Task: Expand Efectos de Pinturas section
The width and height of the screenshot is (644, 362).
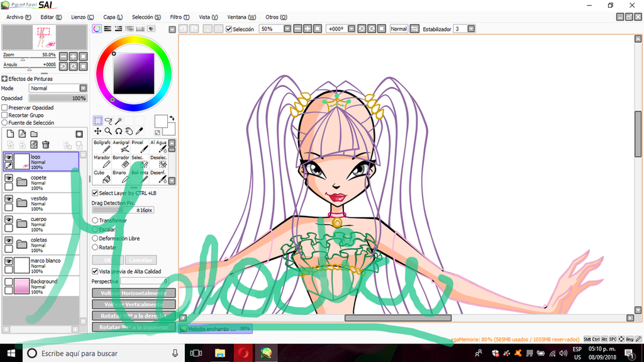Action: [x=4, y=79]
